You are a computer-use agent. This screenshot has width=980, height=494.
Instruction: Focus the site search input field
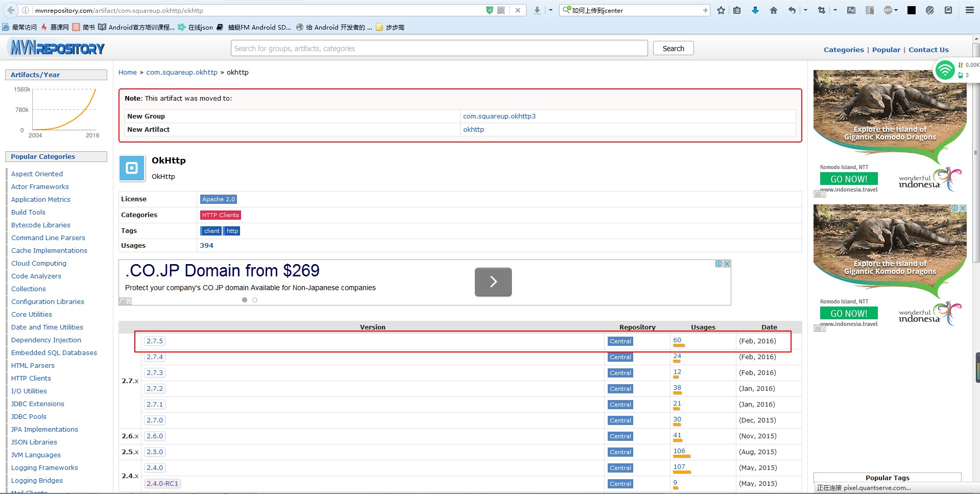(439, 49)
